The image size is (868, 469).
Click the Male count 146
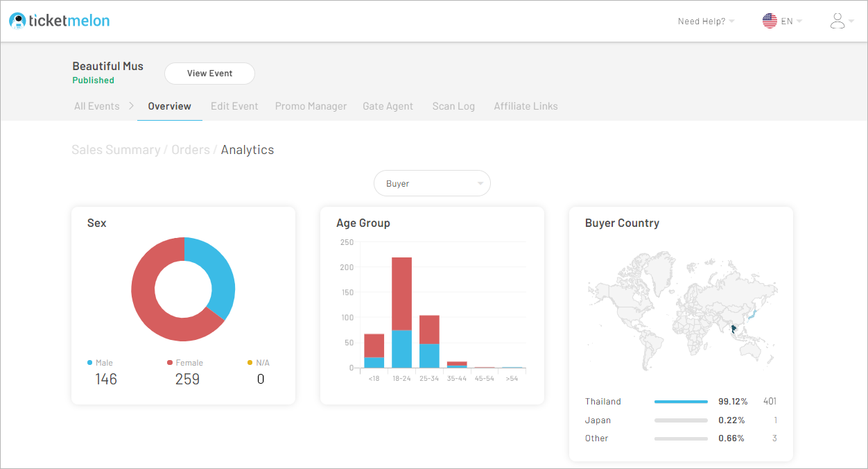tap(106, 379)
